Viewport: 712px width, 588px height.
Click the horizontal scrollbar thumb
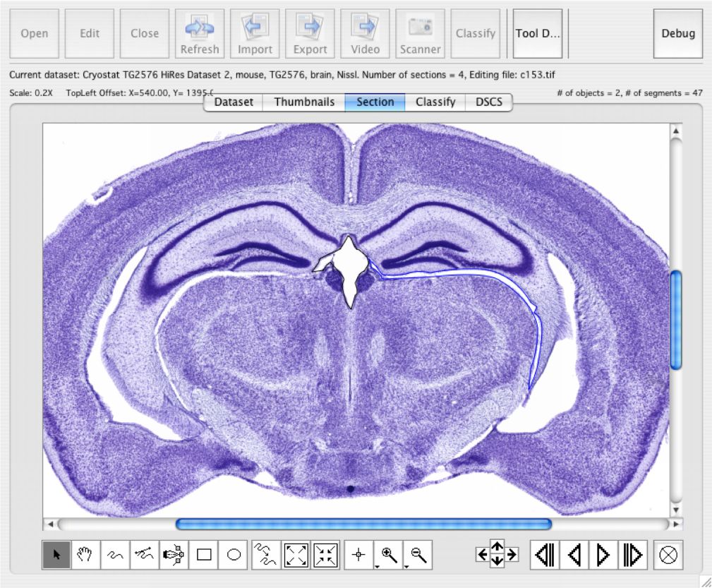[363, 524]
